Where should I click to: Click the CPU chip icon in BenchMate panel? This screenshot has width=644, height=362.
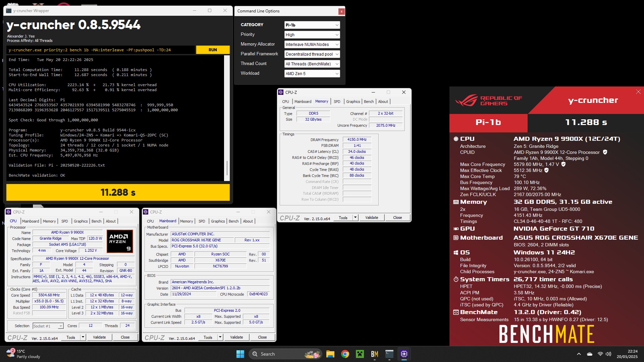point(456,139)
